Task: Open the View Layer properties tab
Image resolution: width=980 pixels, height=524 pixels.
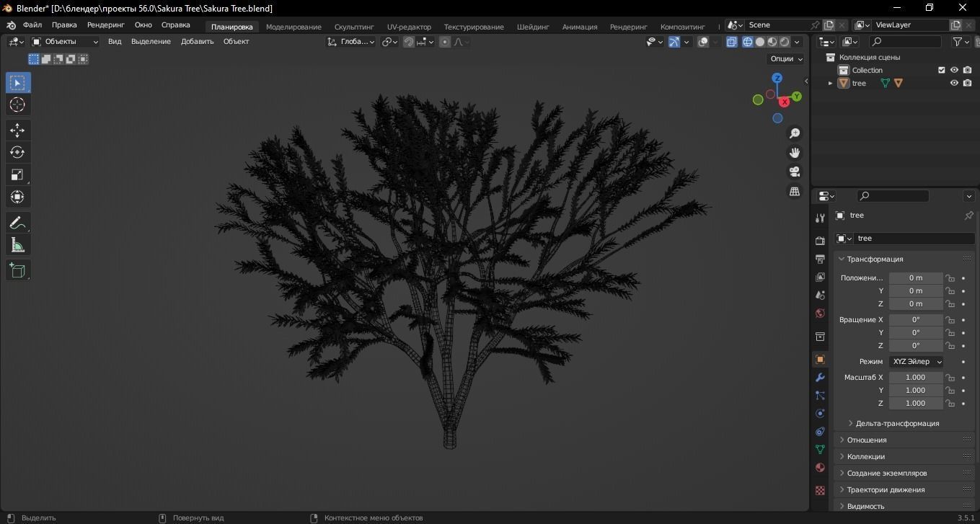Action: point(820,277)
